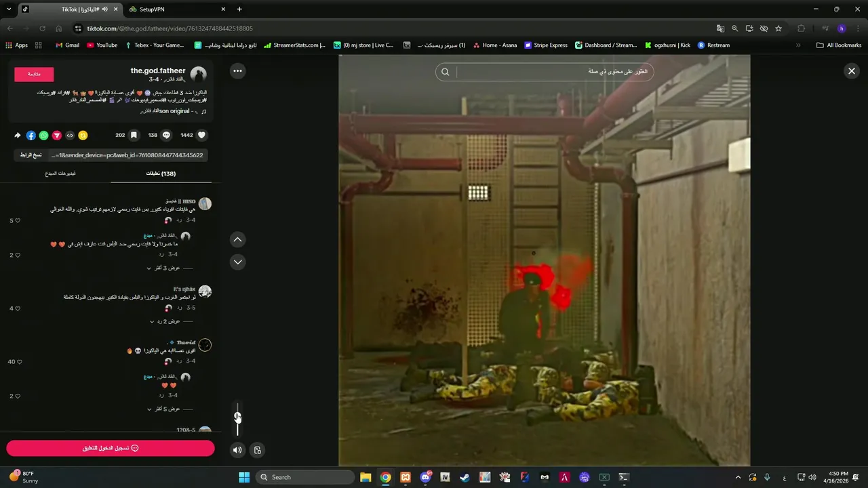868x488 pixels.
Task: Click the copy link button
Action: coord(31,155)
